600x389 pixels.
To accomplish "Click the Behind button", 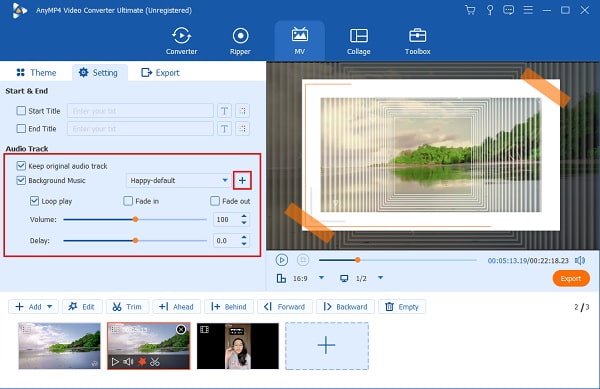I will click(228, 307).
